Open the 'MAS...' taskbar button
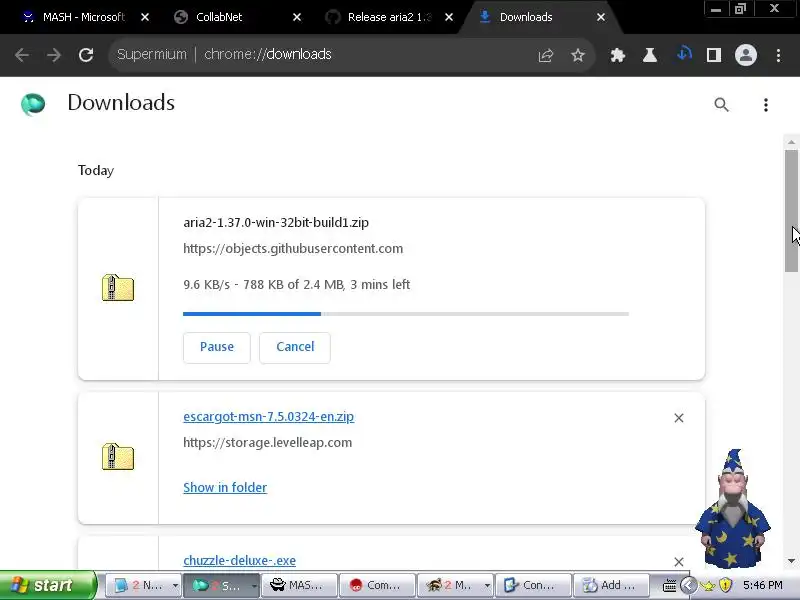Image resolution: width=800 pixels, height=600 pixels. pyautogui.click(x=299, y=585)
